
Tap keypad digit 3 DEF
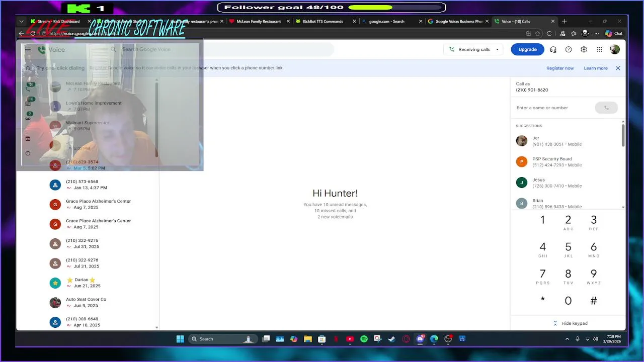click(594, 223)
